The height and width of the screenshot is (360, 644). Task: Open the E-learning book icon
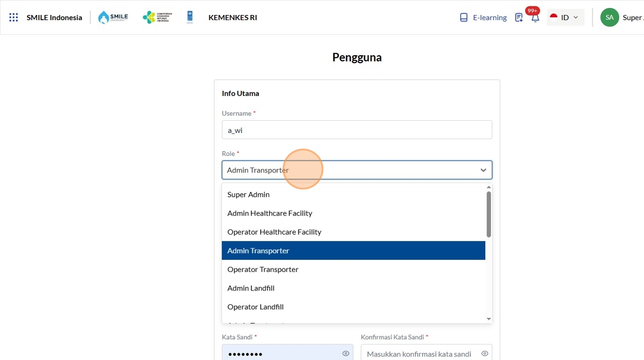[463, 17]
